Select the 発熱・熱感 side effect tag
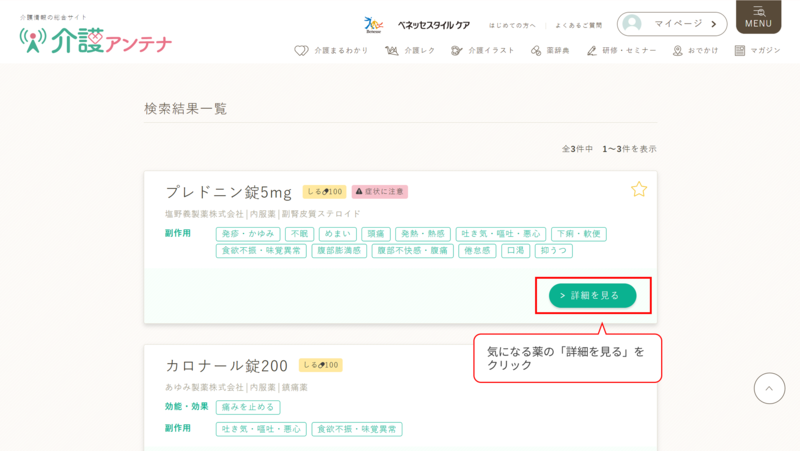 point(423,234)
